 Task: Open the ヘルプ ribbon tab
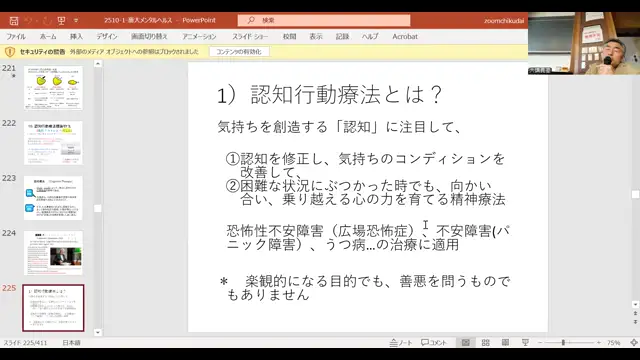coord(370,36)
